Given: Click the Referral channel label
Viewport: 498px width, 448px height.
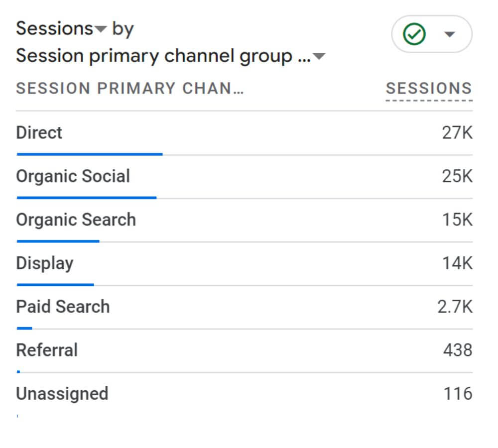Looking at the screenshot, I should 47,350.
